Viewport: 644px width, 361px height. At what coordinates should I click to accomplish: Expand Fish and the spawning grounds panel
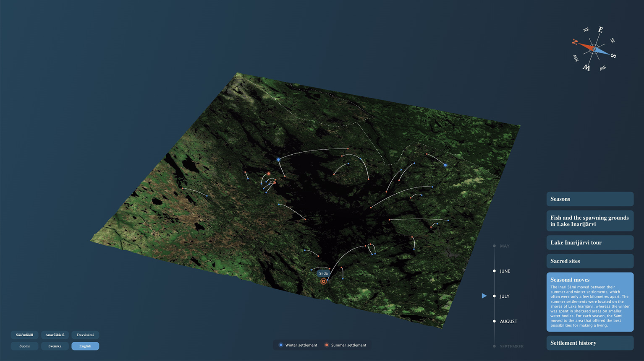pyautogui.click(x=589, y=221)
